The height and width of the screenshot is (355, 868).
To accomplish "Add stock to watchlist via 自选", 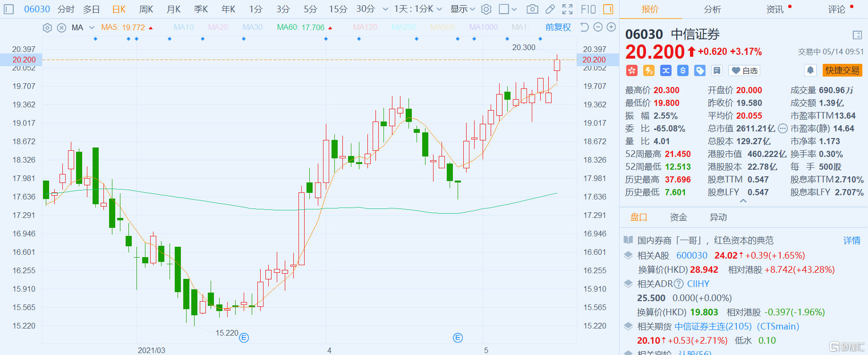I will 744,70.
